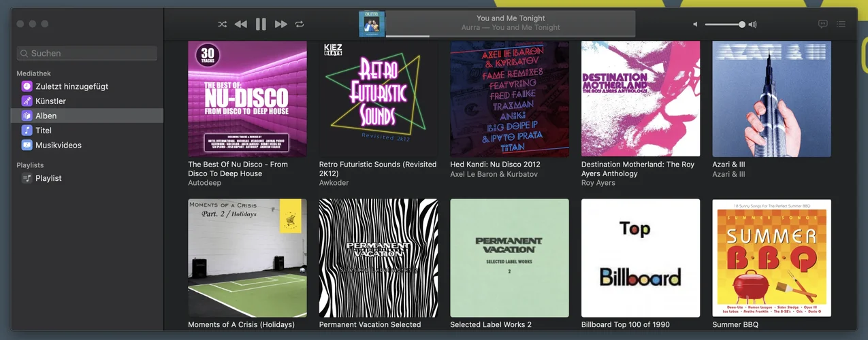Open the lyrics panel
The image size is (868, 340).
(822, 24)
